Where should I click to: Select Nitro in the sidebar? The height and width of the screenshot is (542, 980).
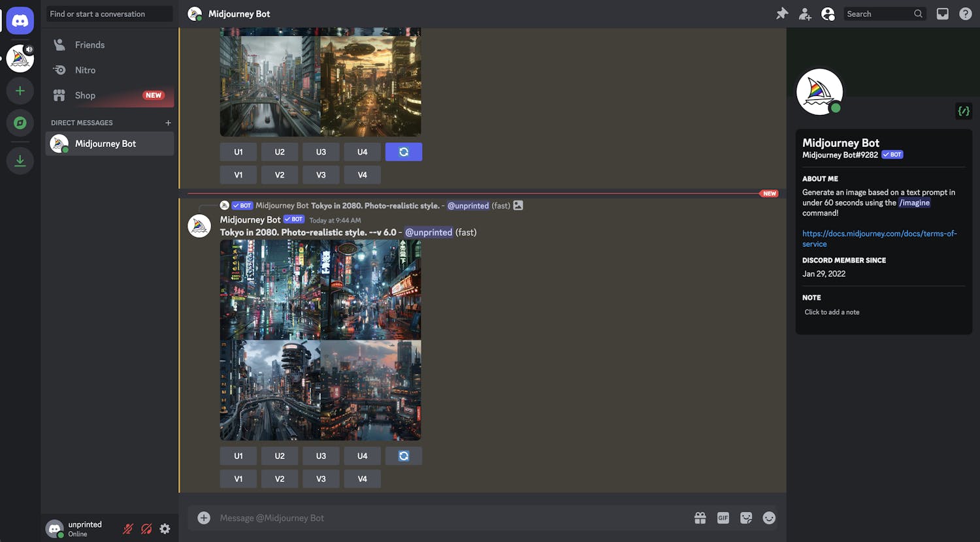coord(85,70)
